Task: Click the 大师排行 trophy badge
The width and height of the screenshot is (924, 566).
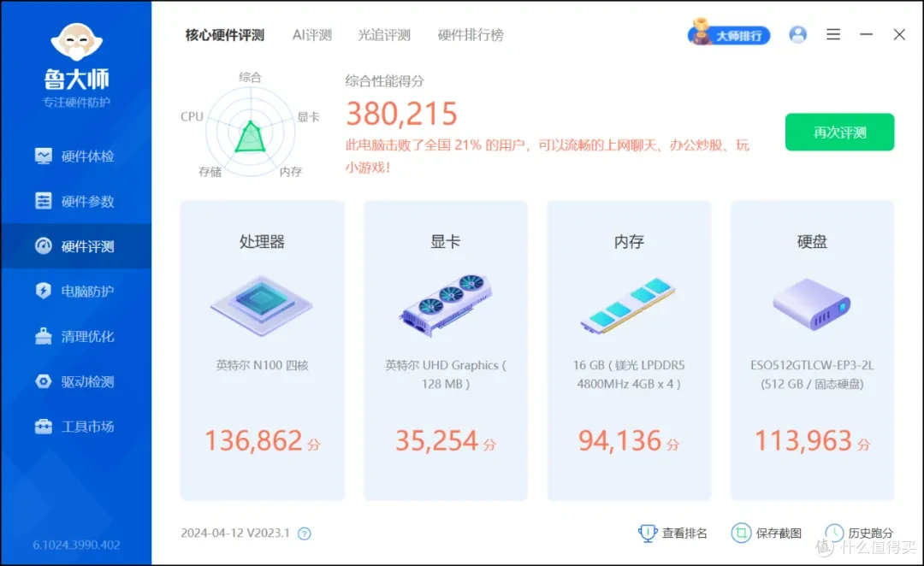Action: 728,34
